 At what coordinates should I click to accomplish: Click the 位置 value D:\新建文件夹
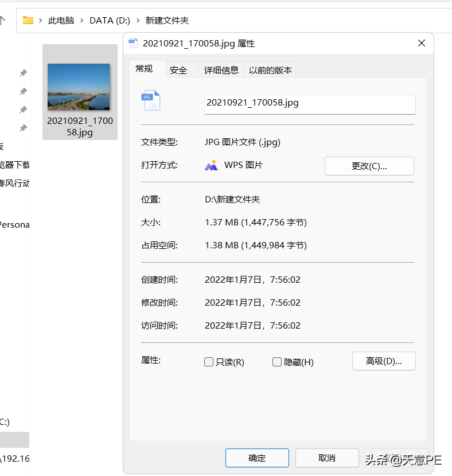(232, 200)
